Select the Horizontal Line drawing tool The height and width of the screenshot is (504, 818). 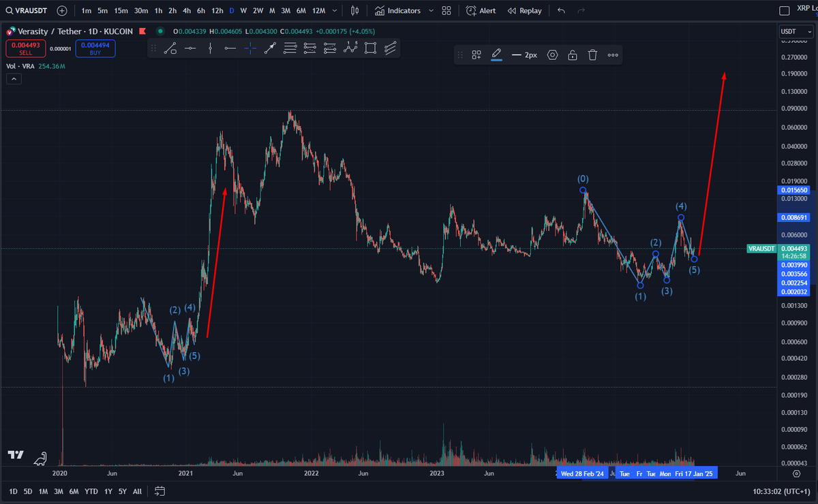point(191,48)
